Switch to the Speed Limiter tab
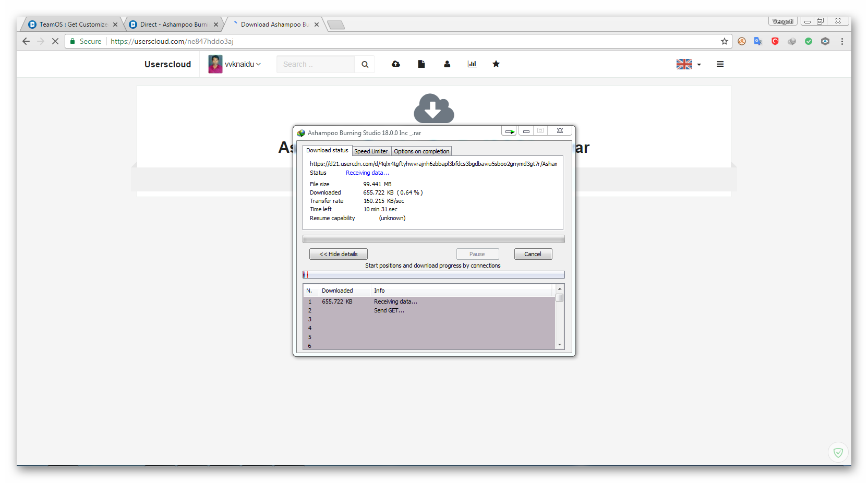 click(x=371, y=151)
